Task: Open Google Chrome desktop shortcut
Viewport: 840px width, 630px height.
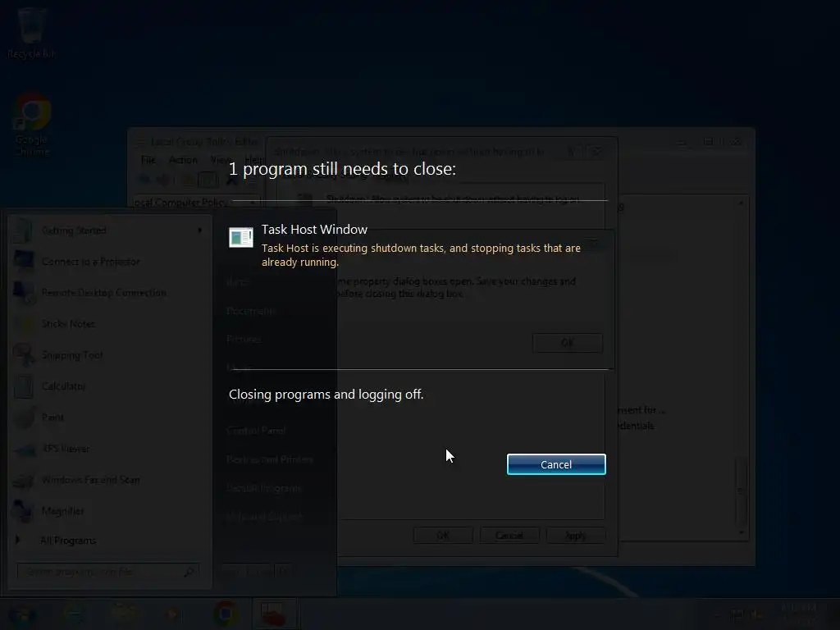Action: 32,125
